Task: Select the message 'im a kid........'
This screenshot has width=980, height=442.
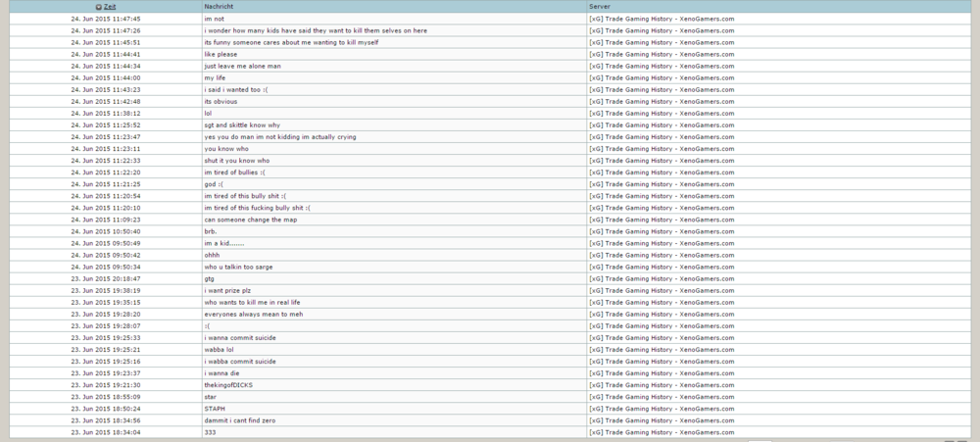Action: point(224,243)
